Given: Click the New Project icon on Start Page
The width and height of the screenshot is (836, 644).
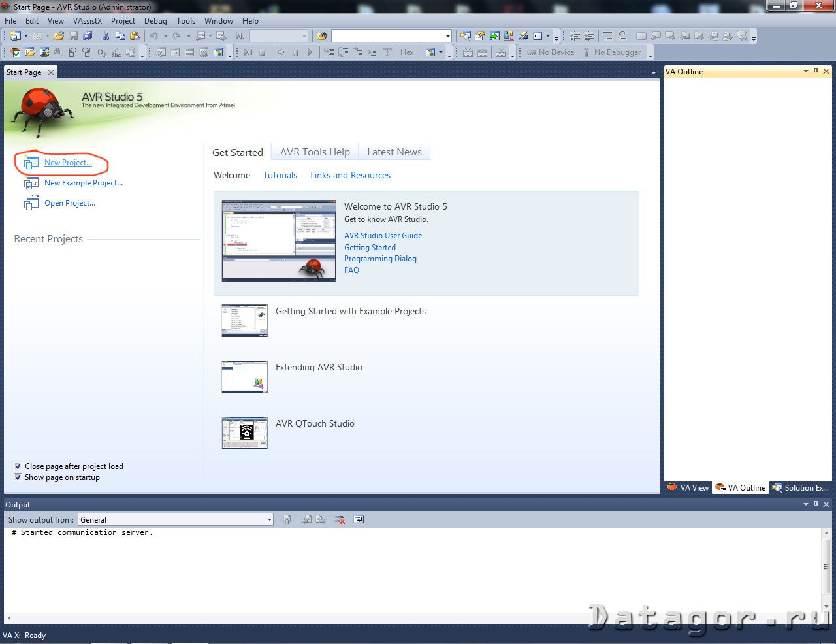Looking at the screenshot, I should point(31,163).
